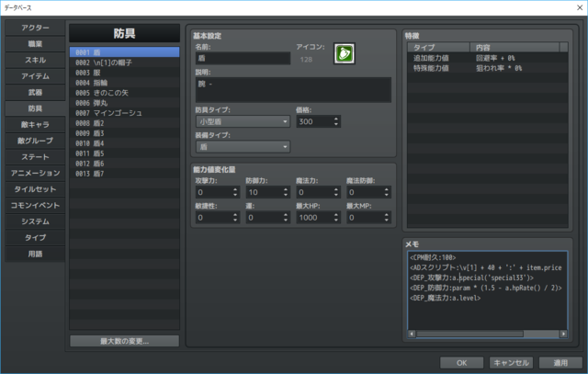Click the 敏捷性 stepper arrows
This screenshot has height=374, width=588.
click(x=235, y=218)
